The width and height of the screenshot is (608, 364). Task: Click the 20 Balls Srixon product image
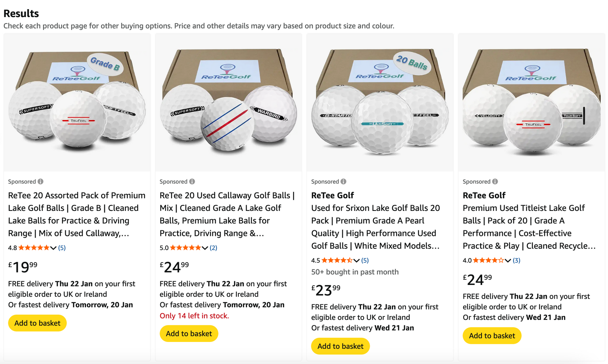[x=380, y=102]
